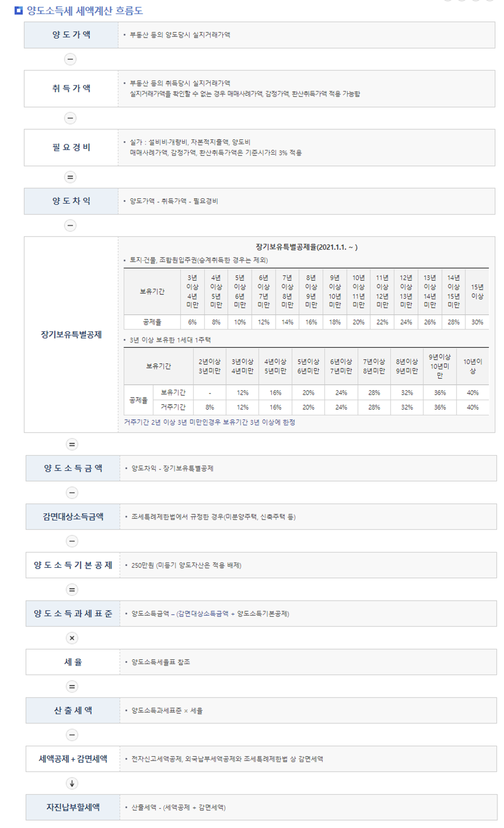The width and height of the screenshot is (504, 828).
Task: Click the equals circle between 세율 and 산출세액
Action: coord(72,686)
